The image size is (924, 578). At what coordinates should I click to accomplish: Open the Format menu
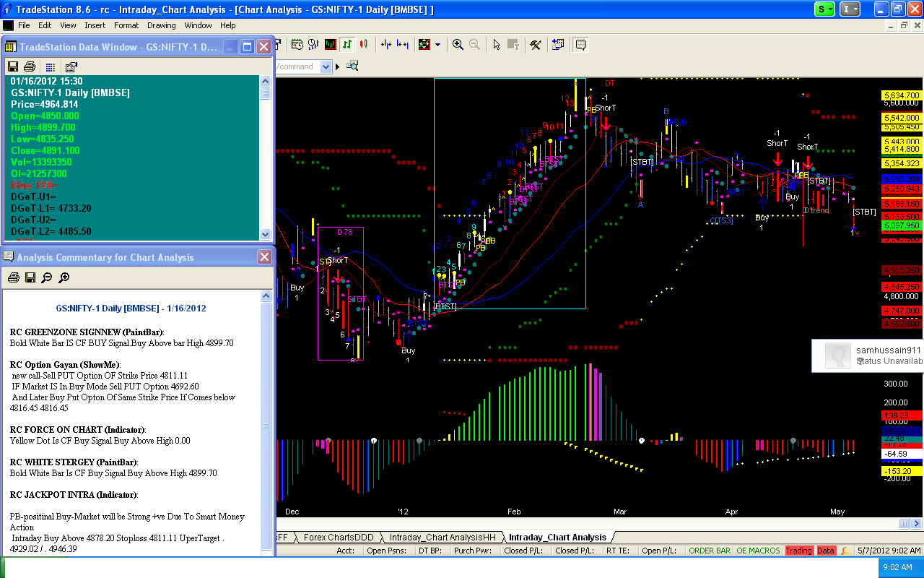pyautogui.click(x=126, y=25)
